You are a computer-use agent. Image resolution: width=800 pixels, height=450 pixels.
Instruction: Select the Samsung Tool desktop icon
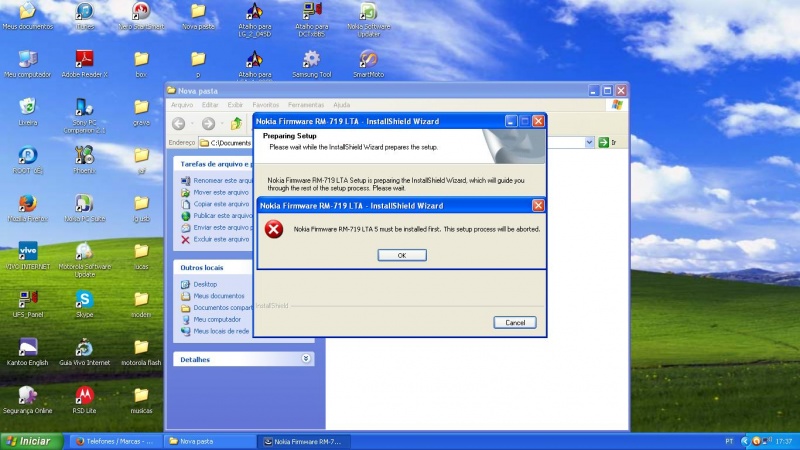click(311, 64)
